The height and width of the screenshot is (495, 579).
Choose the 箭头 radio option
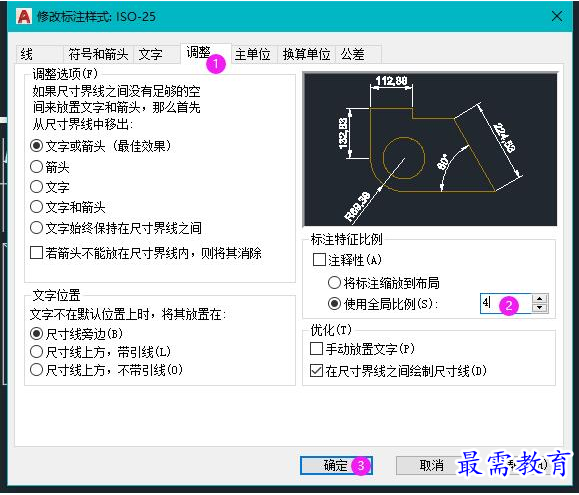coord(49,167)
